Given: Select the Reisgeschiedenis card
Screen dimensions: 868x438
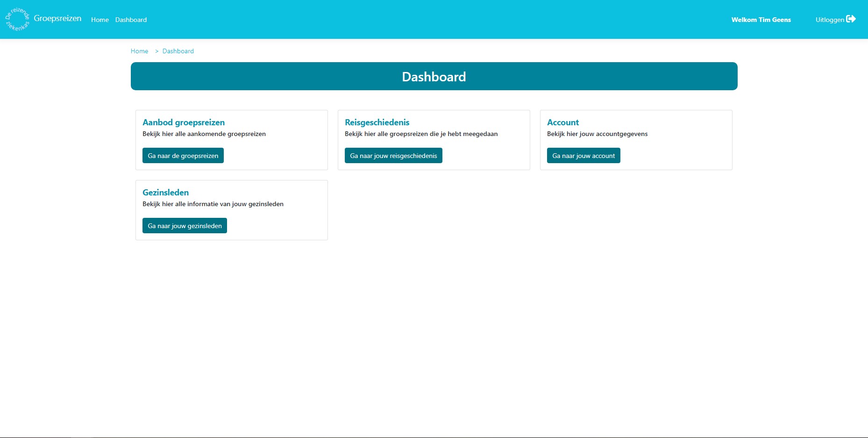Looking at the screenshot, I should pos(434,140).
